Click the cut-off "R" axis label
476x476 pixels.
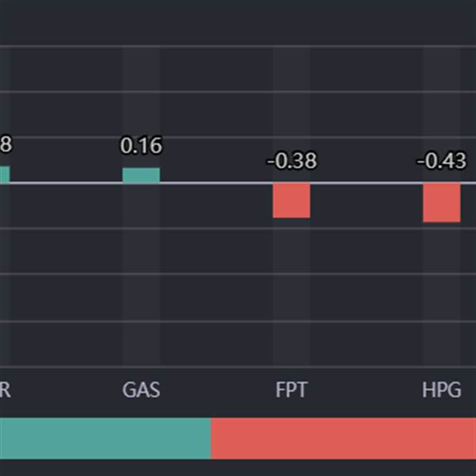point(5,390)
